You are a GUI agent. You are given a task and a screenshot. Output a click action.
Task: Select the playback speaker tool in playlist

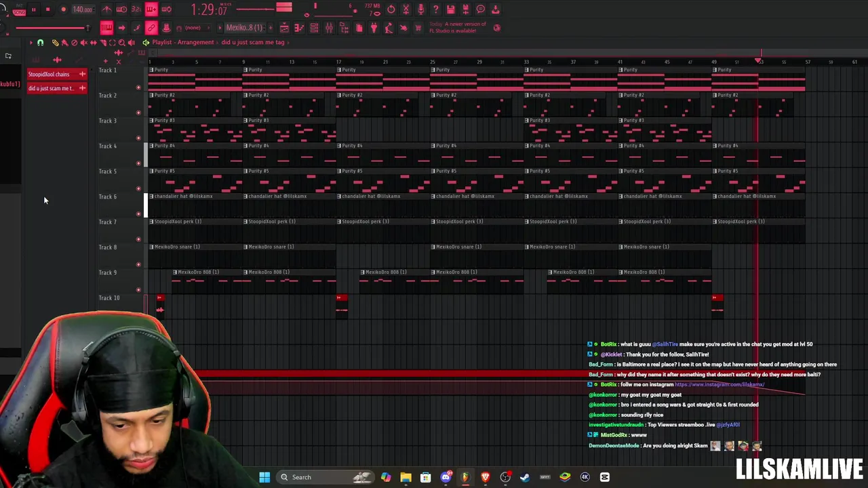click(132, 43)
